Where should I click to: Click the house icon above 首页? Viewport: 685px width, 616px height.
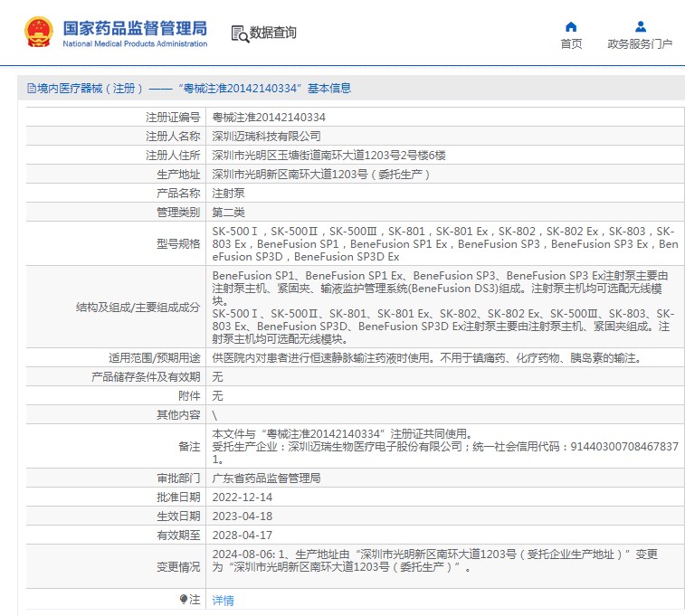pos(571,26)
